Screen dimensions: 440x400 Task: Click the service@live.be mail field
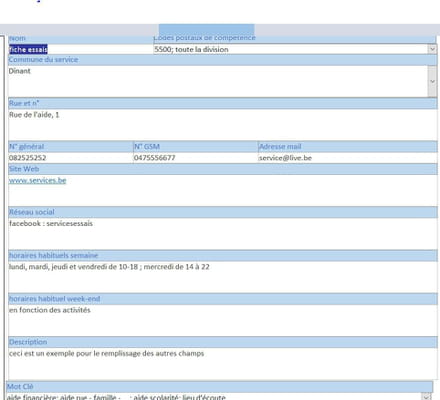point(348,158)
